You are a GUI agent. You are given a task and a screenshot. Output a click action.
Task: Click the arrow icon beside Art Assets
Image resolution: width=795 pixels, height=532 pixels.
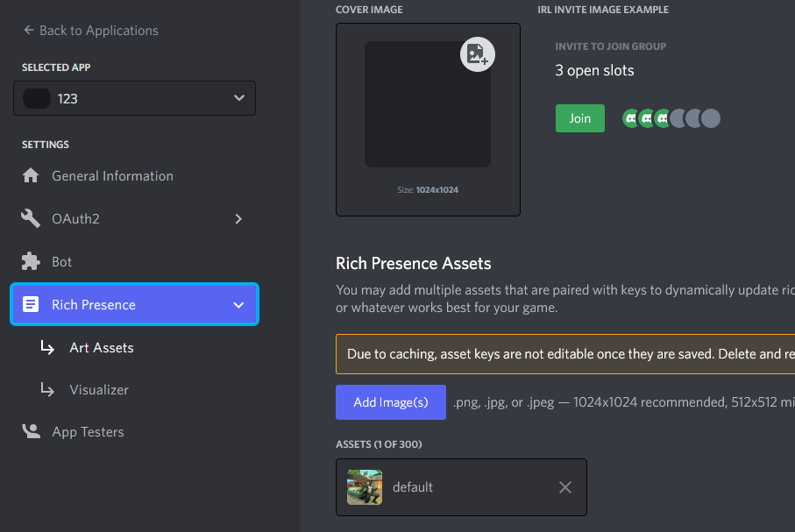[x=47, y=347]
